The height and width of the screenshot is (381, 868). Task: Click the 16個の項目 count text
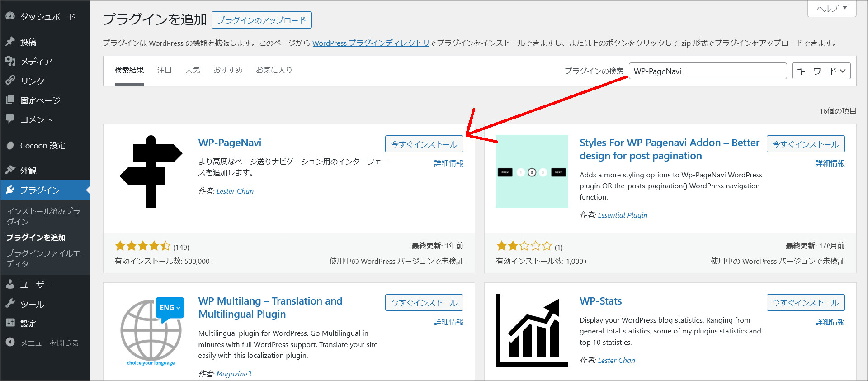tap(838, 111)
